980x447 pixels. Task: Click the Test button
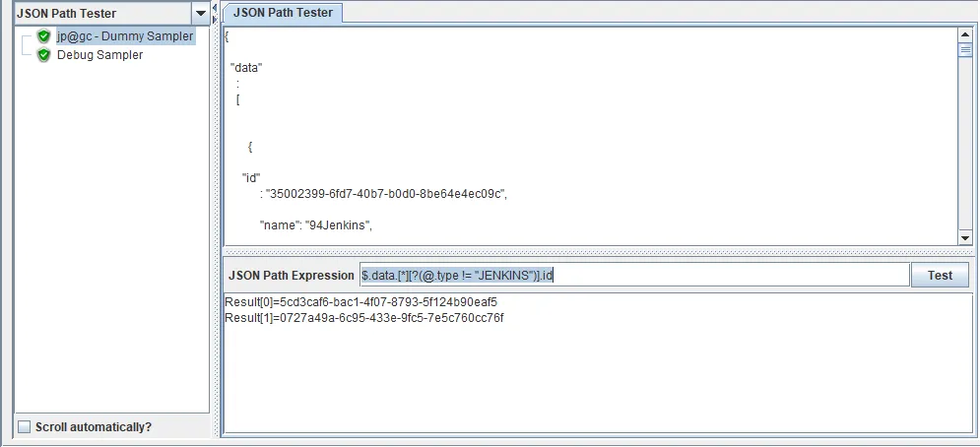[940, 275]
